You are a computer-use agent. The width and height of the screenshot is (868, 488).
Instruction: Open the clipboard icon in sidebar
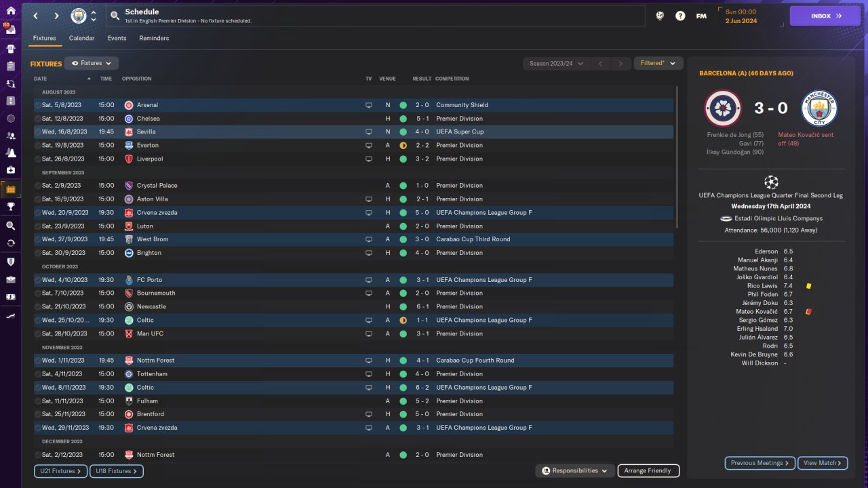pos(10,66)
